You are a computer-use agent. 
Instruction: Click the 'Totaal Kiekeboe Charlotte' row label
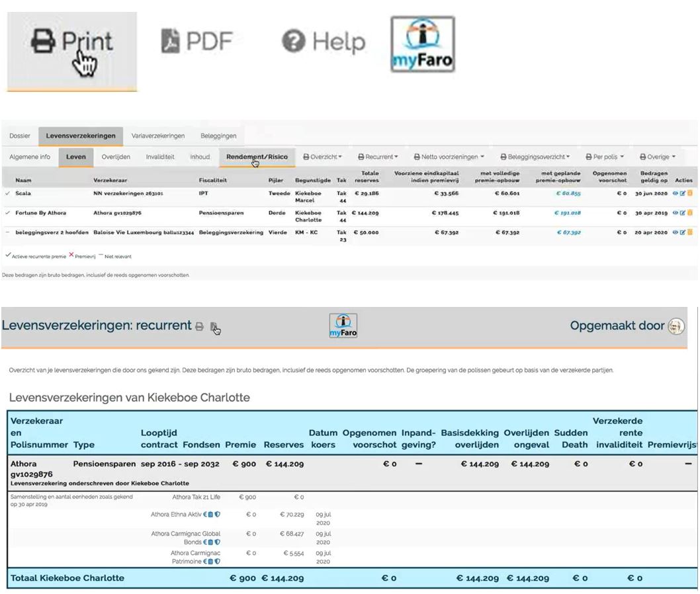67,578
